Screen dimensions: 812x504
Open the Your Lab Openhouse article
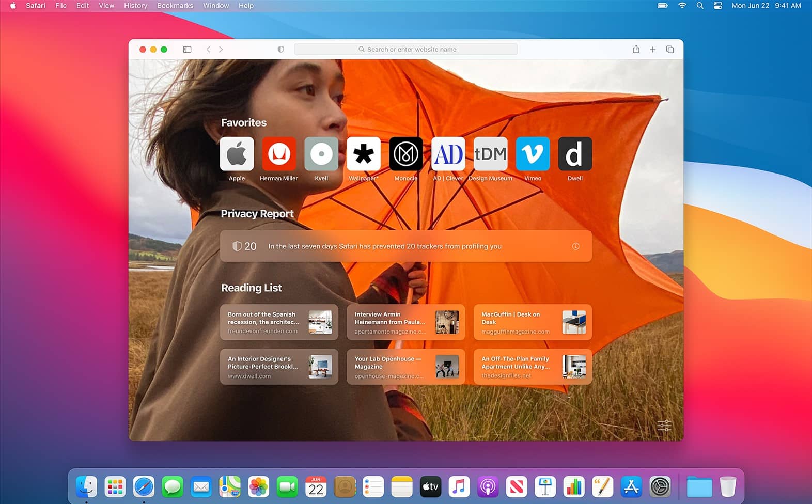(x=405, y=367)
